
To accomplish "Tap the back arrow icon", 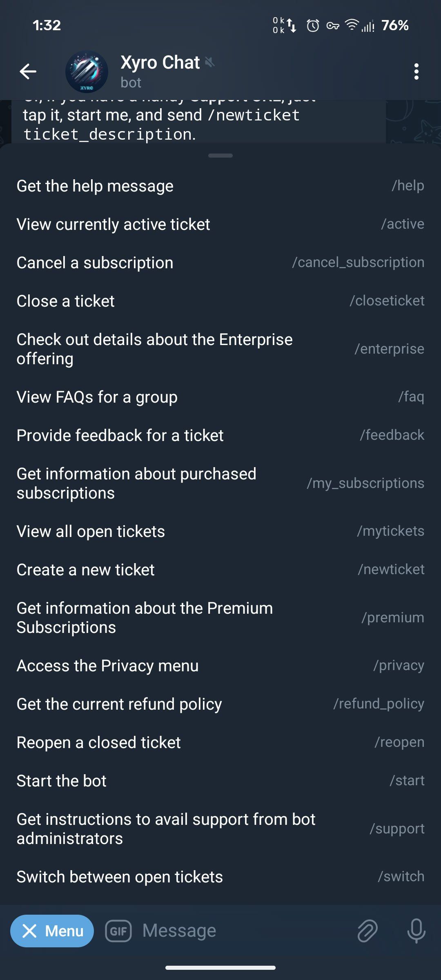I will pyautogui.click(x=28, y=71).
